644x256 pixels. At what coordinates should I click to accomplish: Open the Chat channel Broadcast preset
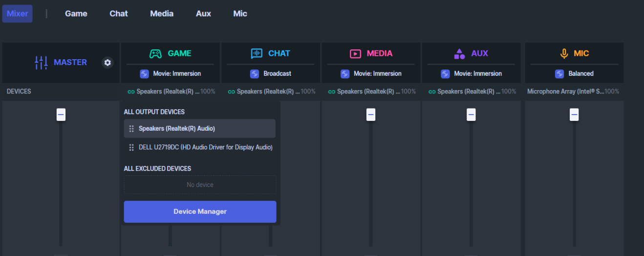pyautogui.click(x=271, y=73)
